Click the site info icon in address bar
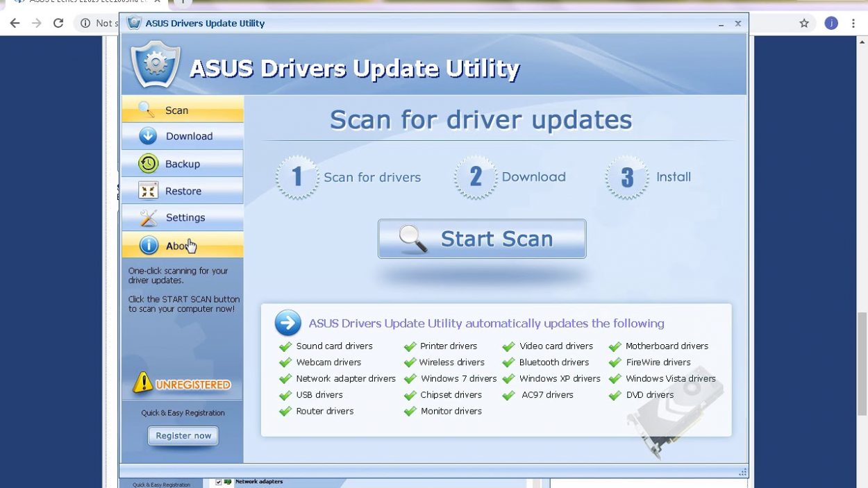868x488 pixels. 85,23
